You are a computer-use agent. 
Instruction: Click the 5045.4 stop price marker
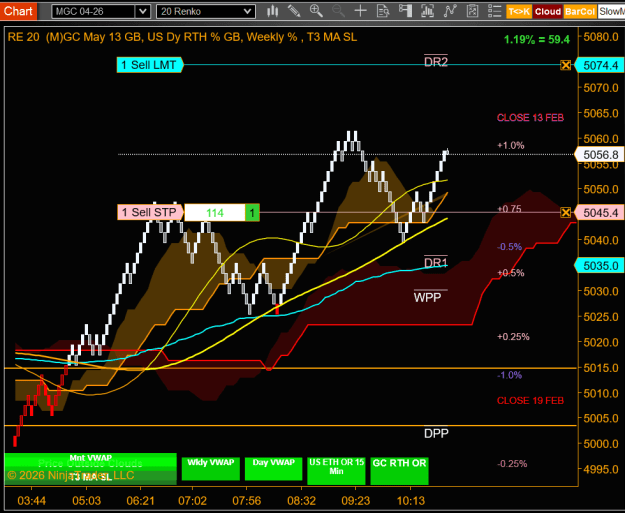599,213
